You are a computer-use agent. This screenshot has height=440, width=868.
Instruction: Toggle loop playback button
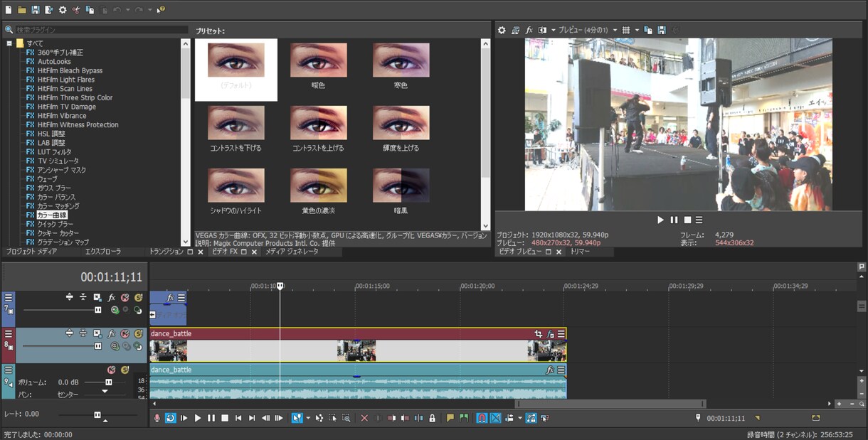(x=170, y=418)
